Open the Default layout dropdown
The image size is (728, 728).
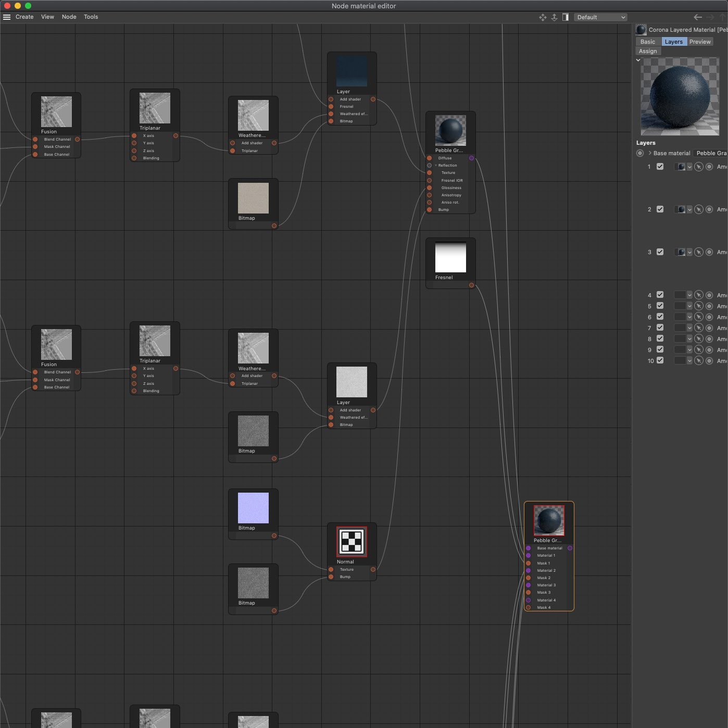pyautogui.click(x=600, y=17)
